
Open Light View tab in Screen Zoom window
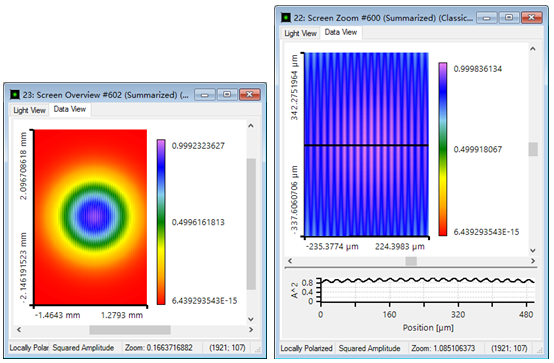pyautogui.click(x=300, y=33)
